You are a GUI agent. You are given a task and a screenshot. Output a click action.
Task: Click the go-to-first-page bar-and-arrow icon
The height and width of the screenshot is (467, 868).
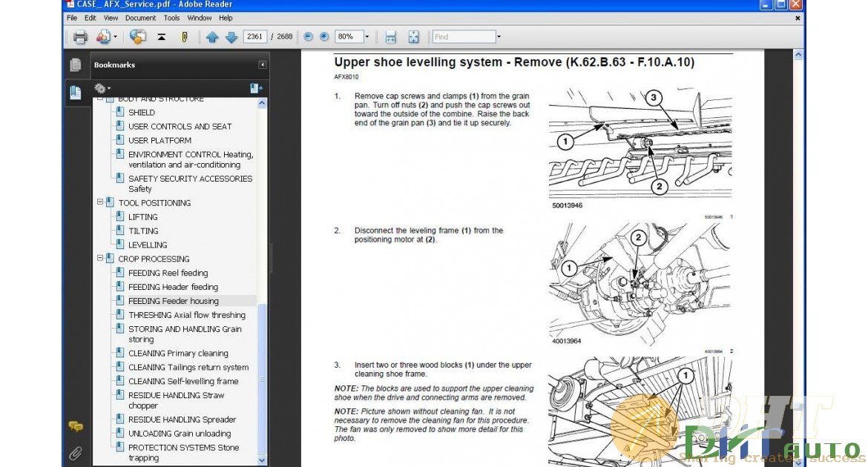[161, 37]
